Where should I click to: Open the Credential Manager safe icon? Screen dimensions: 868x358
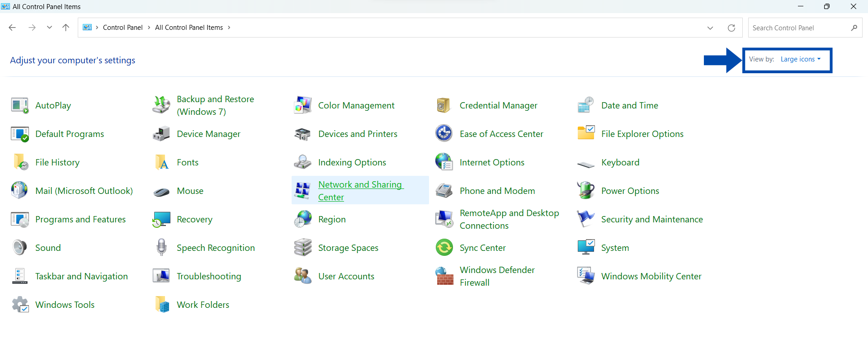(443, 105)
